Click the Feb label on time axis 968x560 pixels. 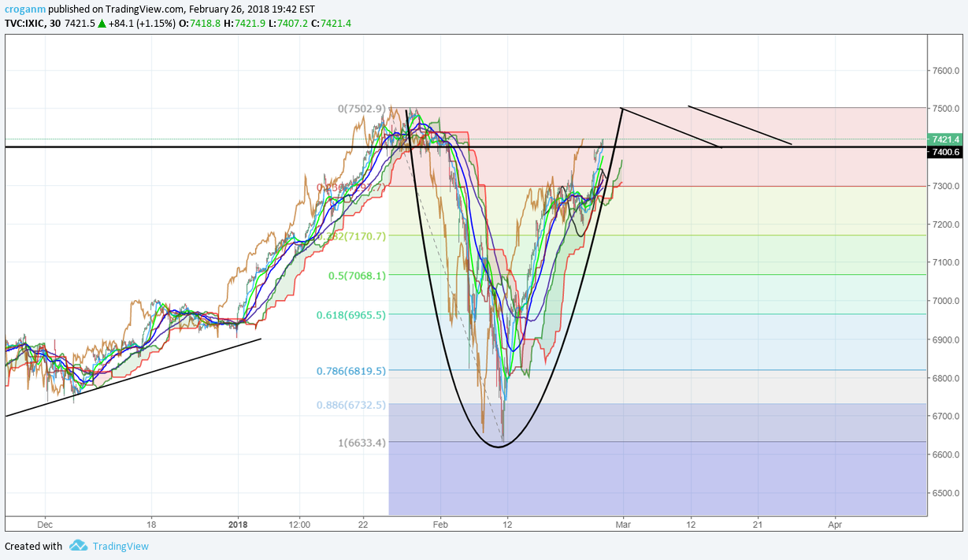pyautogui.click(x=440, y=523)
